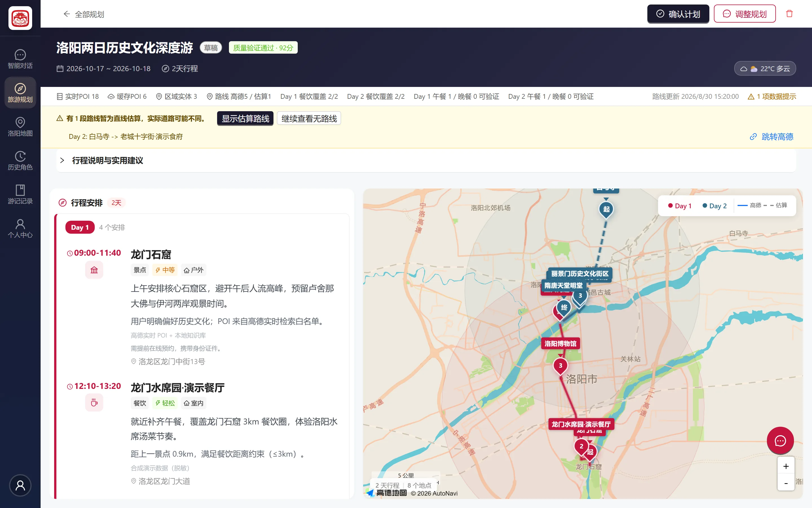
Task: Delete plan with the trash icon
Action: [x=789, y=14]
